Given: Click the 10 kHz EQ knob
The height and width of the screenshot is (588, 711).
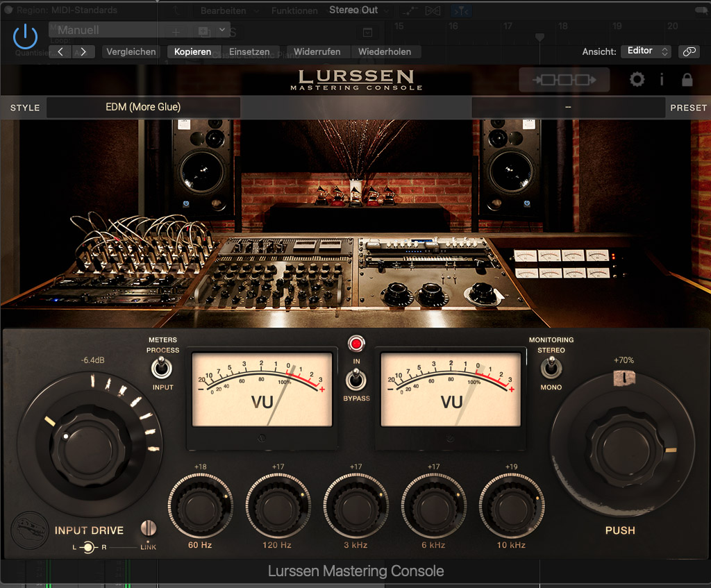Looking at the screenshot, I should click(x=512, y=505).
